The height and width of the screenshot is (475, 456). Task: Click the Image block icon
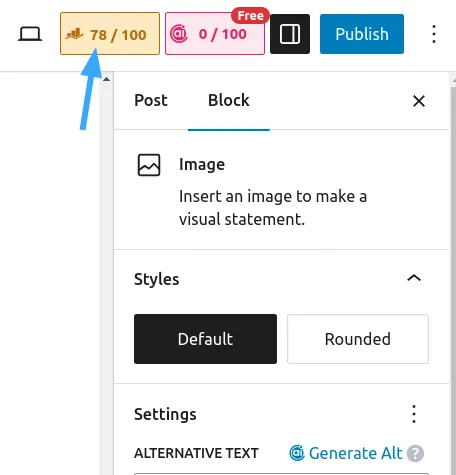click(x=149, y=165)
